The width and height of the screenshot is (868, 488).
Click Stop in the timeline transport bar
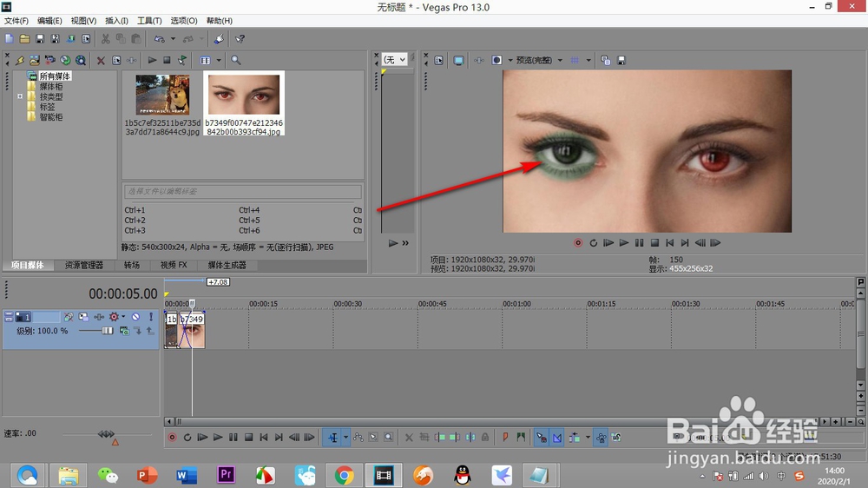pos(248,438)
